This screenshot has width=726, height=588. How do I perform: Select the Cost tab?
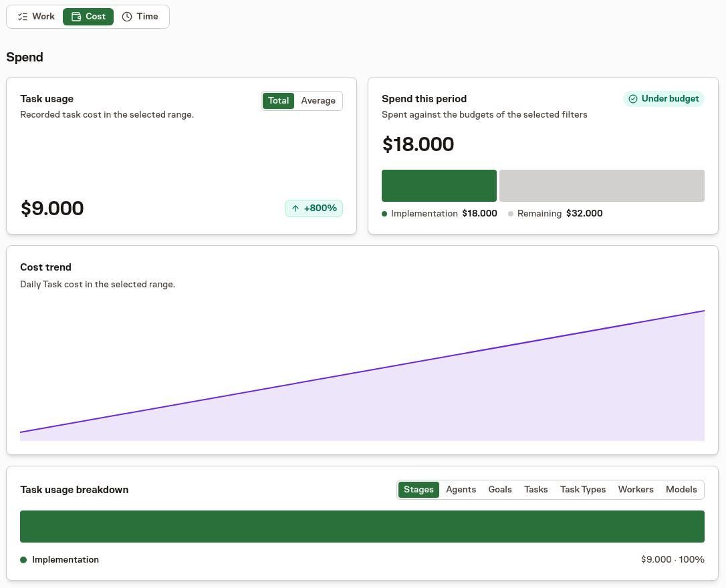pyautogui.click(x=88, y=17)
